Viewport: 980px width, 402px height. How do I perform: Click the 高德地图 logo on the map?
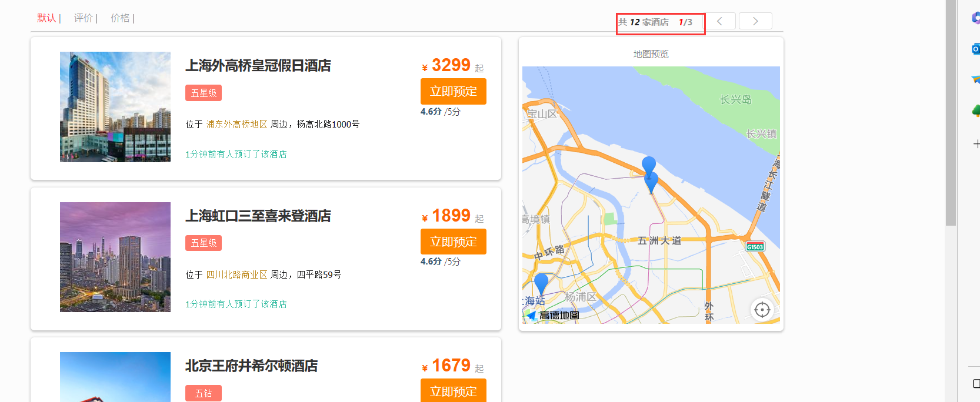553,316
